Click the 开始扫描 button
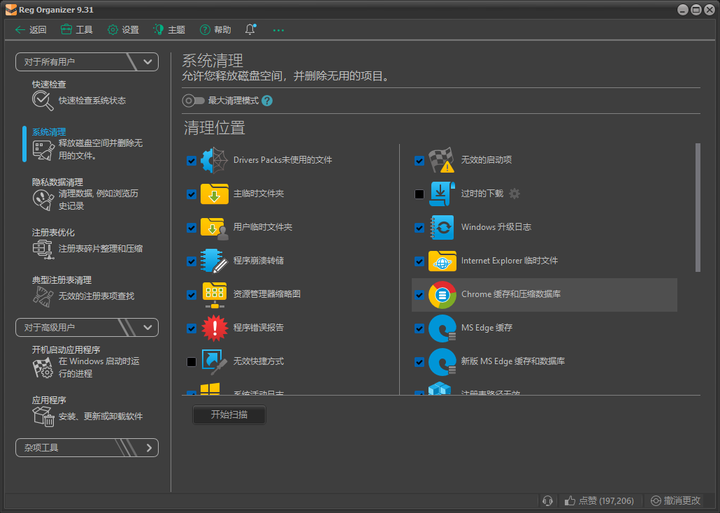The image size is (720, 513). 229,415
